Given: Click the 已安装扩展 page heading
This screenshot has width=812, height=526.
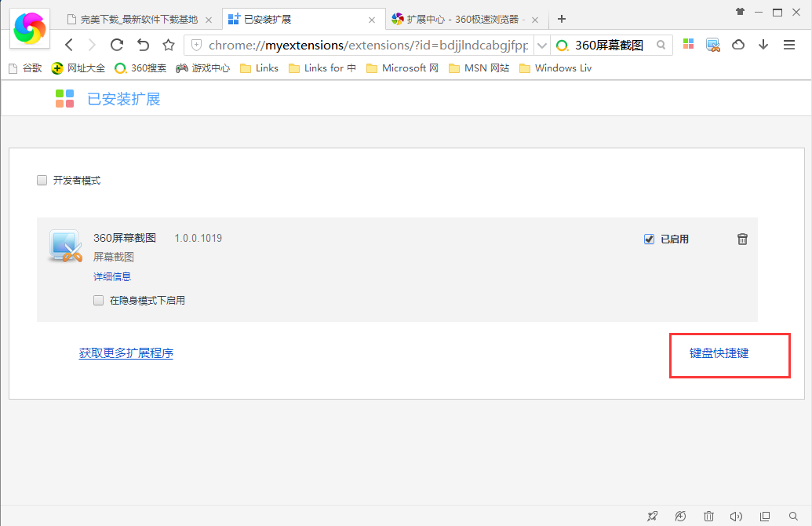Looking at the screenshot, I should 124,99.
